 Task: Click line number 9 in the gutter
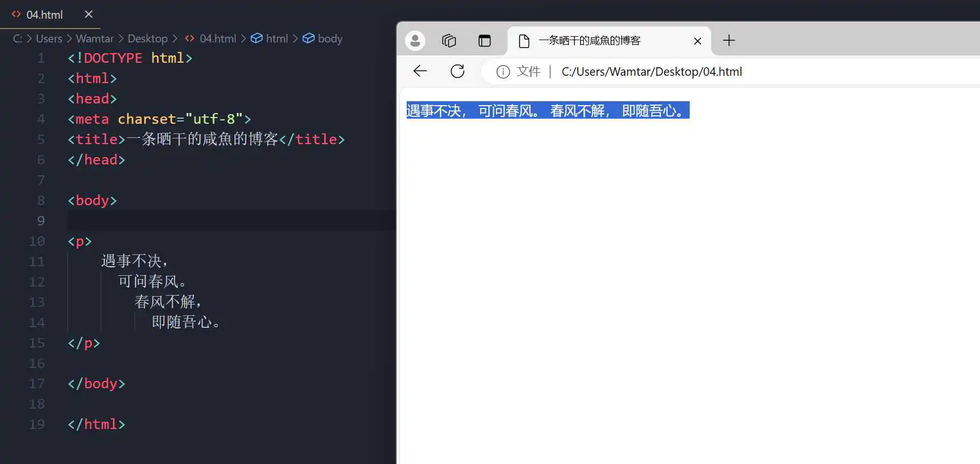(41, 221)
